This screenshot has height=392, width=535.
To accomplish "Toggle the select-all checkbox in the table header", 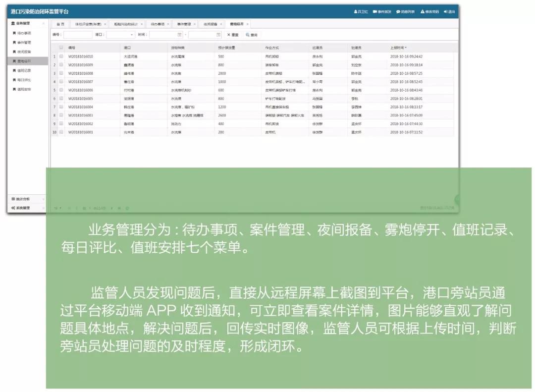I will point(61,48).
